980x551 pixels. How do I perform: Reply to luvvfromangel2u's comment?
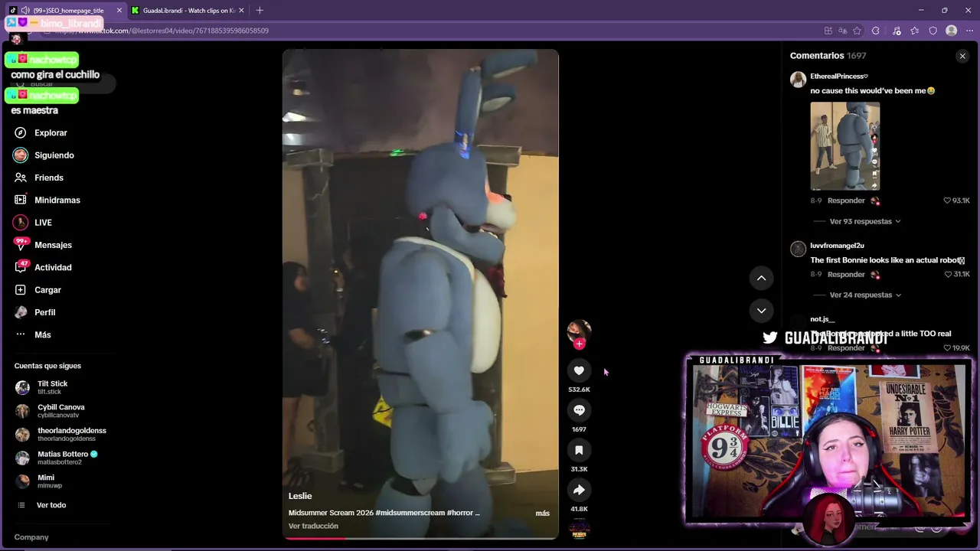[x=846, y=274]
